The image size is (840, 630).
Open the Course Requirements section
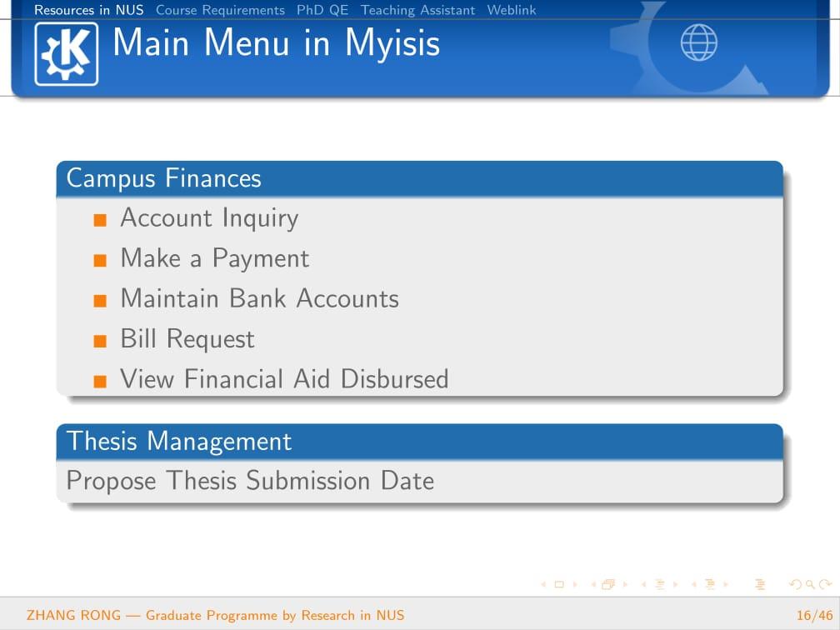(x=220, y=10)
